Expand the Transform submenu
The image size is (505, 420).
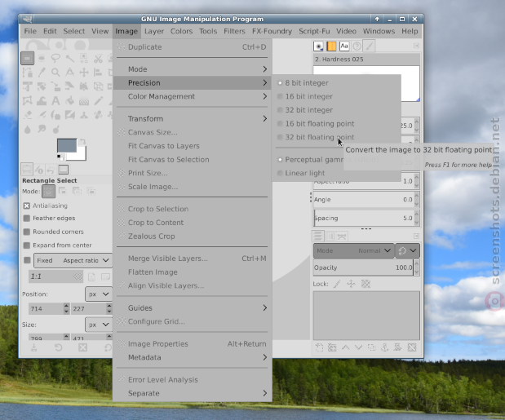click(x=193, y=119)
